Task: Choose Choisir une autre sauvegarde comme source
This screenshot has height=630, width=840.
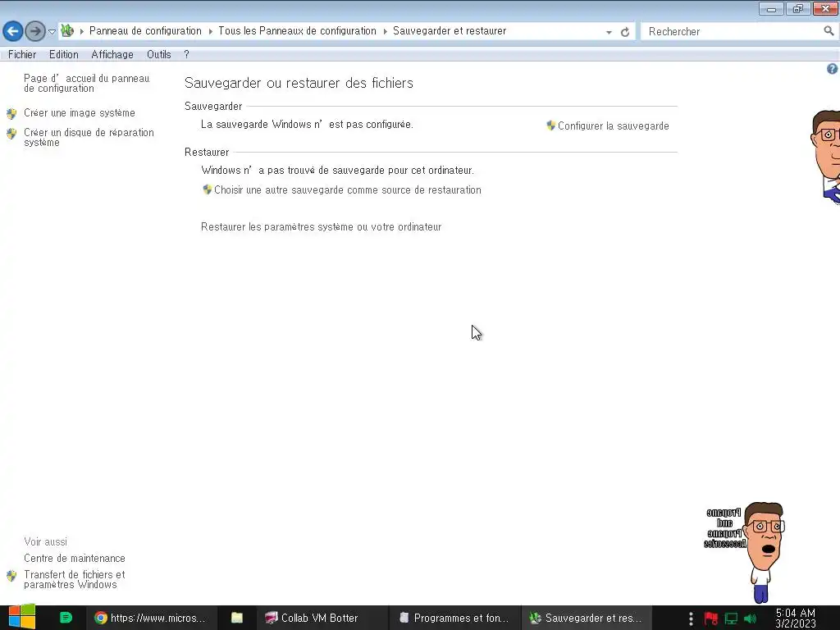Action: (x=348, y=190)
